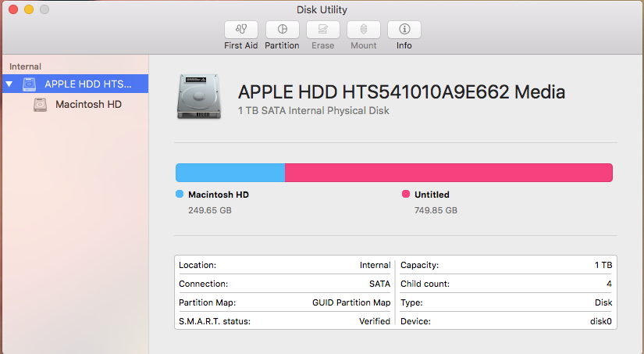644x354 pixels.
Task: Click the Child count value 4
Action: pyautogui.click(x=609, y=284)
